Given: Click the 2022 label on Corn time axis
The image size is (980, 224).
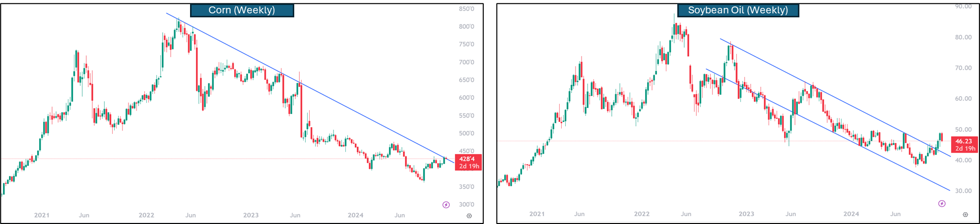Looking at the screenshot, I should pos(146,215).
